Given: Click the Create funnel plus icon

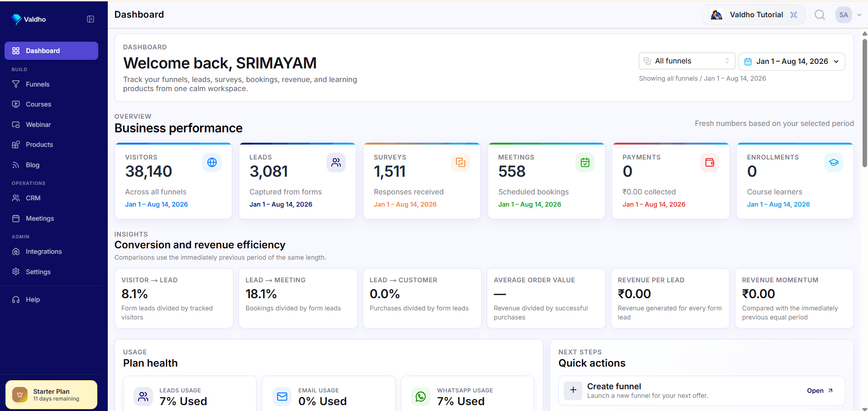Looking at the screenshot, I should pyautogui.click(x=573, y=390).
